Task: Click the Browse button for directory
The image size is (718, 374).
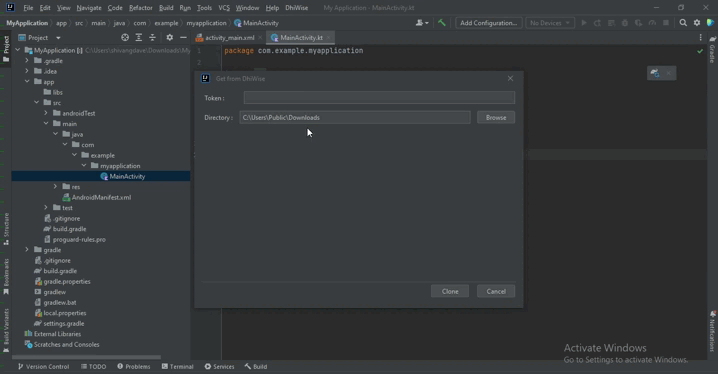Action: tap(496, 118)
